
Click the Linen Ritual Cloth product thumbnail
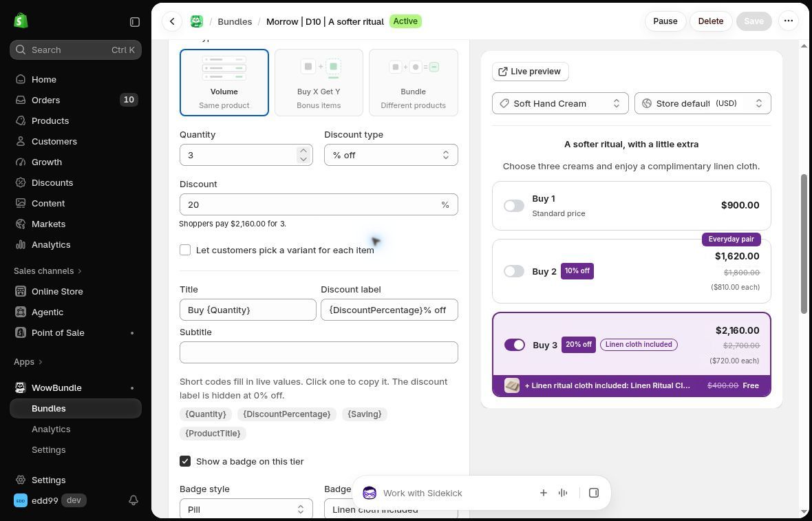pos(512,386)
